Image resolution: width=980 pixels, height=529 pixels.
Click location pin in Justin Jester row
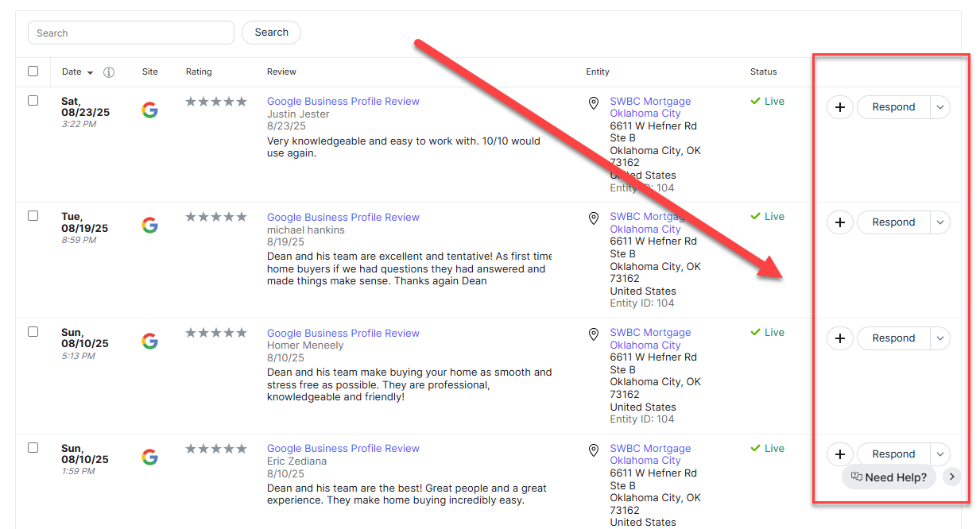(593, 103)
